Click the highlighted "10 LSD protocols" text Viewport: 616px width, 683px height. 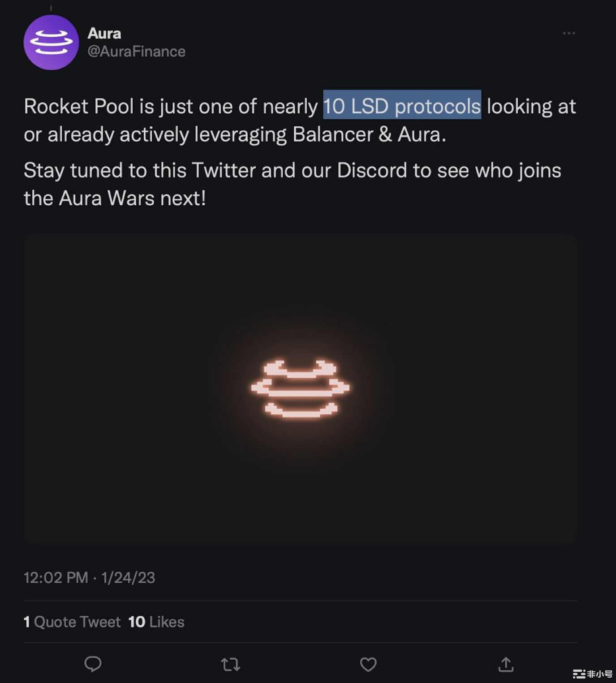coord(402,106)
